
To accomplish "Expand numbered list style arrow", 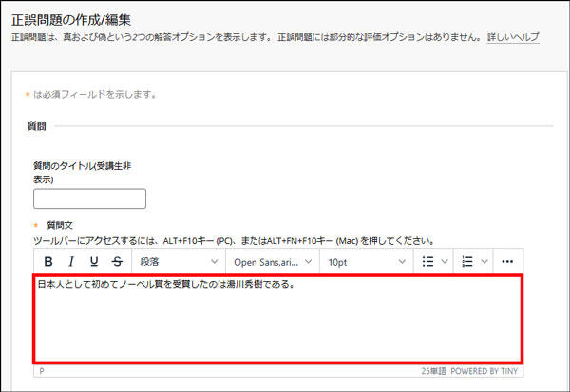I will (484, 261).
